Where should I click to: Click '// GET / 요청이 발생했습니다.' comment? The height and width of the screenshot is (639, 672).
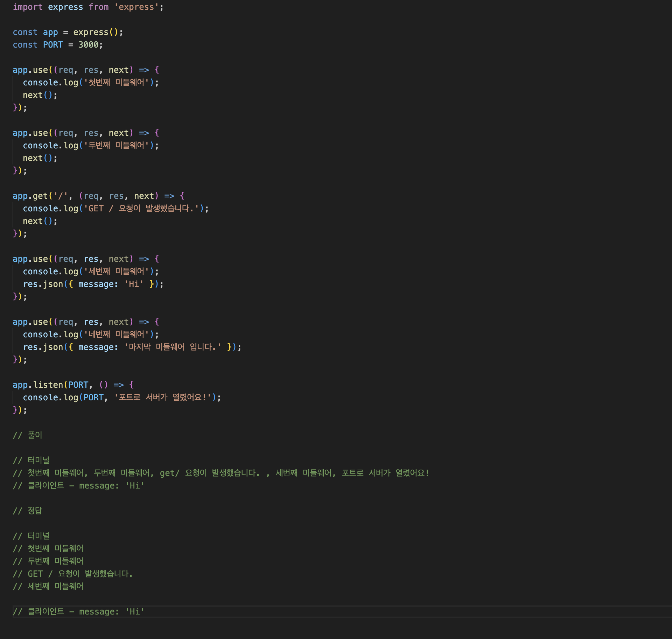click(73, 574)
